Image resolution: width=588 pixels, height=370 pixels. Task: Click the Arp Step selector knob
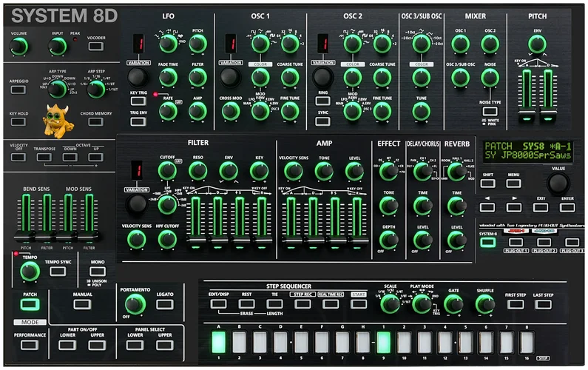pos(96,89)
